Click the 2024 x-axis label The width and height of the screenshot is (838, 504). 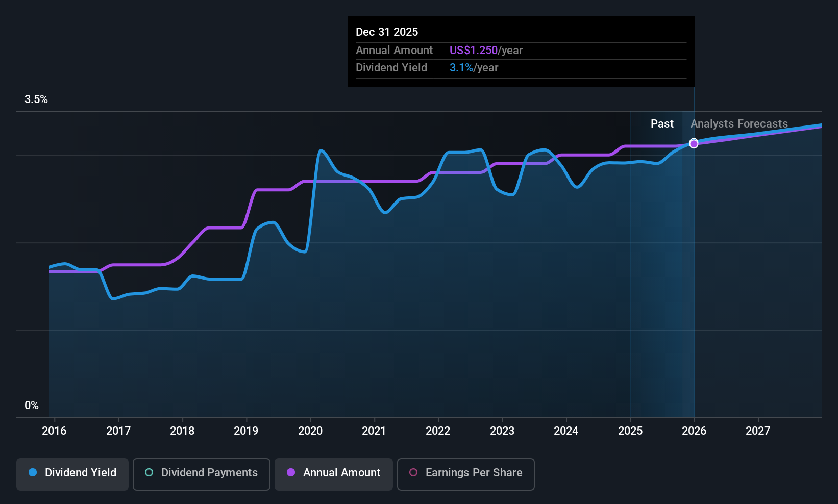[566, 431]
